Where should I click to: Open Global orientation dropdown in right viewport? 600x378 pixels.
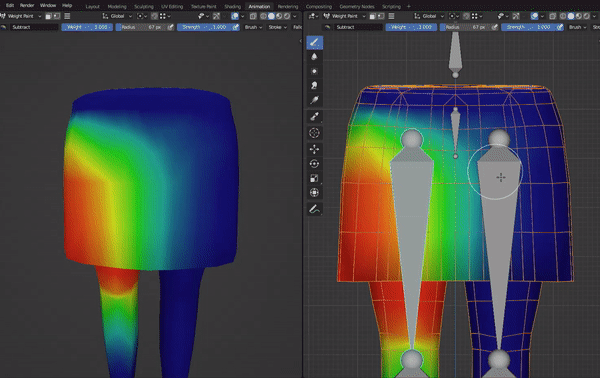tap(429, 16)
